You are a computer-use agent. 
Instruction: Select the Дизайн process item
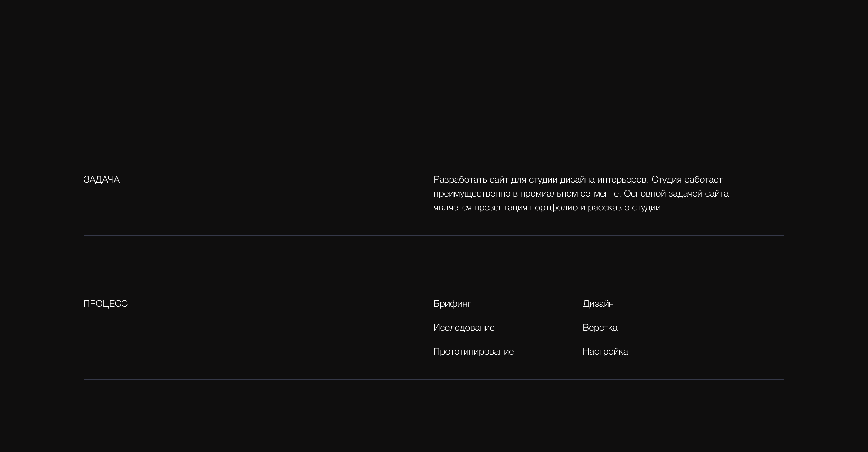click(598, 304)
